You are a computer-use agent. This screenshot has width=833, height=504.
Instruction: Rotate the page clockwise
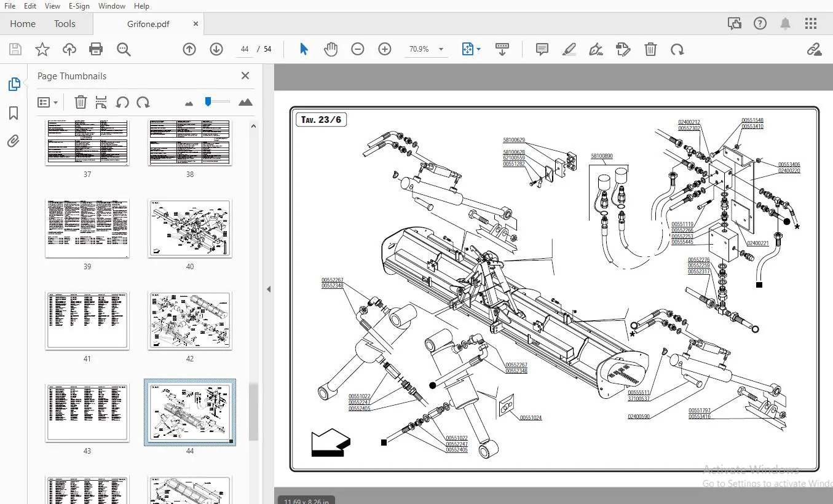pyautogui.click(x=677, y=49)
